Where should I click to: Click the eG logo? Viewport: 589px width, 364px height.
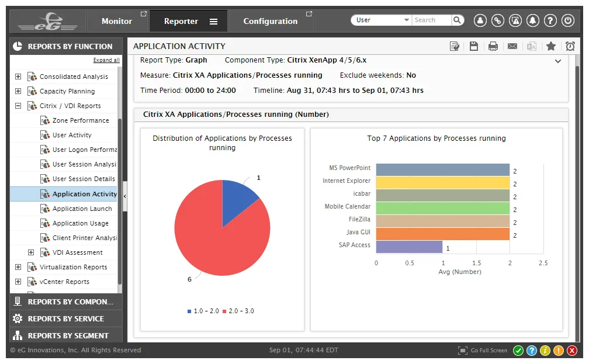pos(48,22)
